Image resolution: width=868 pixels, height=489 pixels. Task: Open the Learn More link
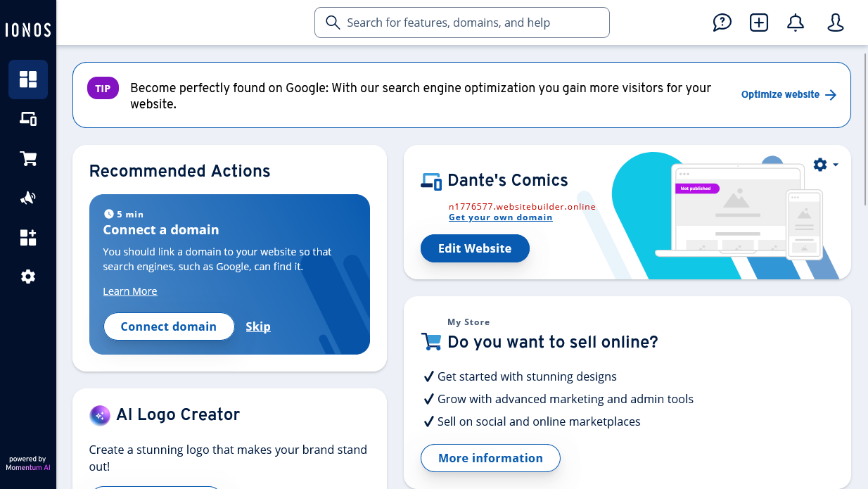click(130, 291)
